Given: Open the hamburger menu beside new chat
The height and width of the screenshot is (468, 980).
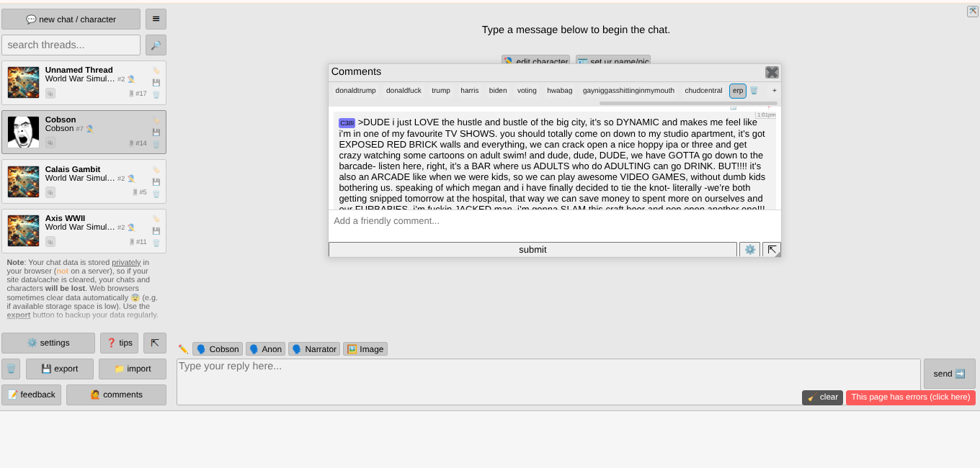Looking at the screenshot, I should (x=156, y=19).
